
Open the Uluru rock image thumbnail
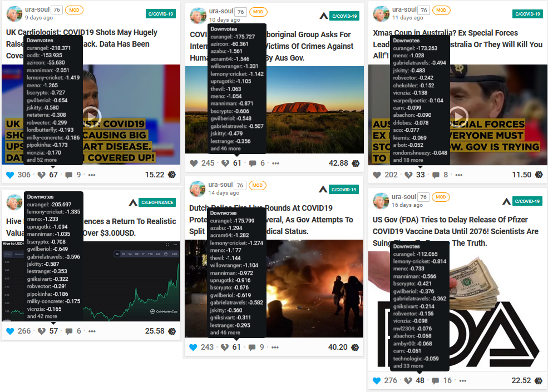[274, 110]
